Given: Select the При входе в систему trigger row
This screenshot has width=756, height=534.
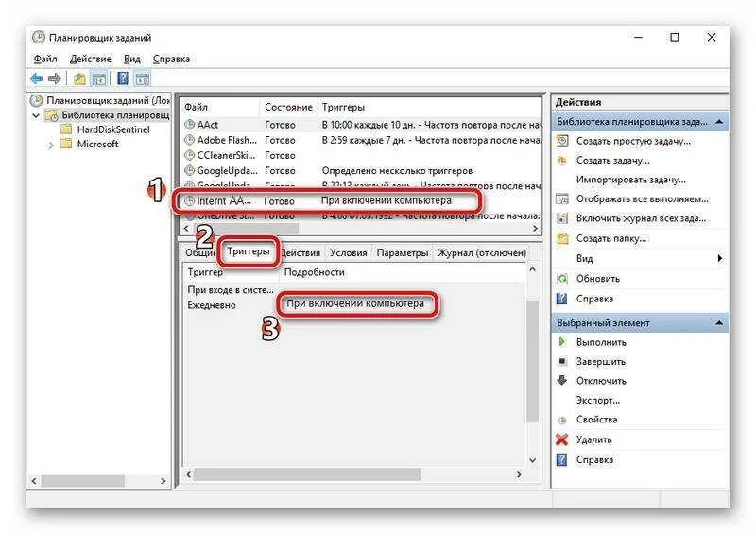Looking at the screenshot, I should 354,290.
